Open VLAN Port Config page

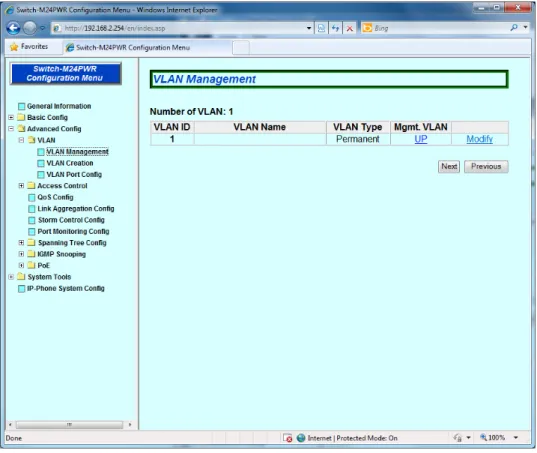(x=74, y=174)
